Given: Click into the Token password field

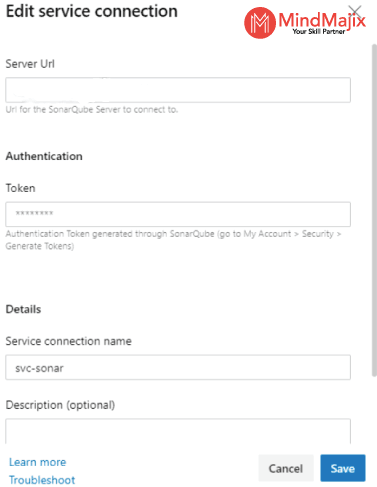Looking at the screenshot, I should pyautogui.click(x=178, y=214).
